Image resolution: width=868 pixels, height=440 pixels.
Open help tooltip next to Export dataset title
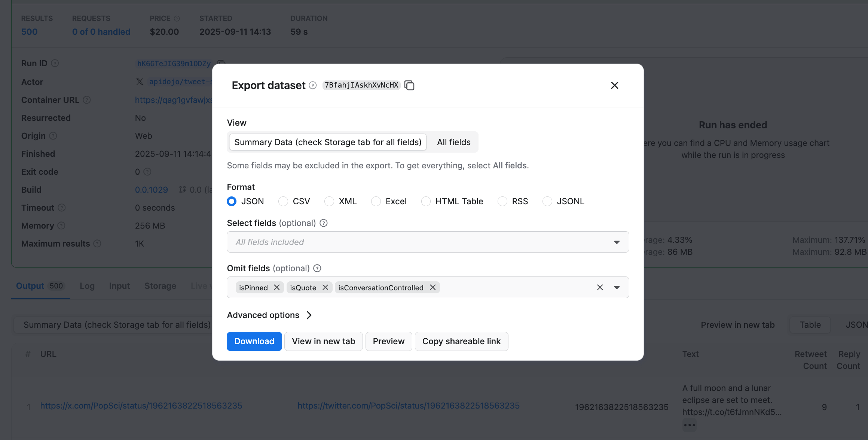pyautogui.click(x=312, y=85)
